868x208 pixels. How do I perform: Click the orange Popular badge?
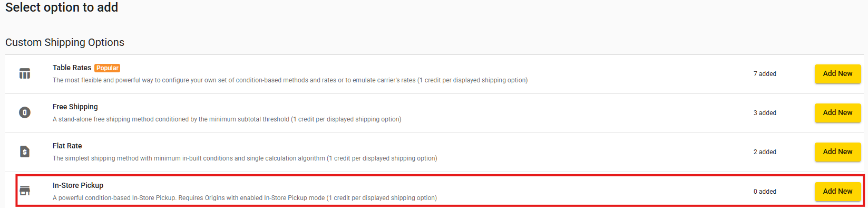108,68
